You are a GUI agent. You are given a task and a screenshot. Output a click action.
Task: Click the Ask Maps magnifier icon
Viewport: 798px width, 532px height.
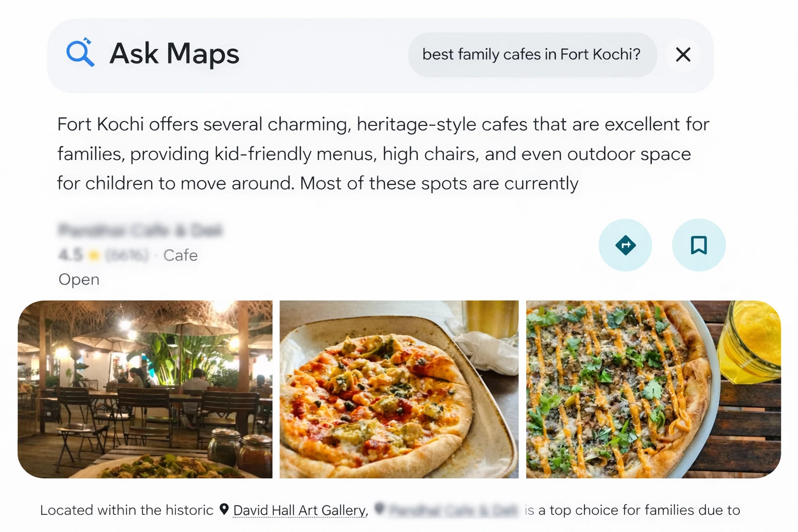point(81,53)
